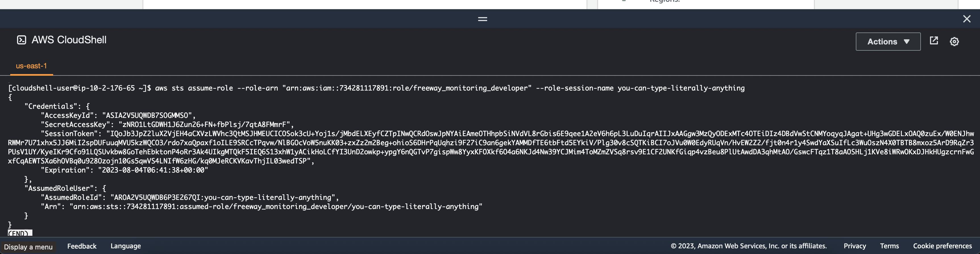Close the CloudShell panel
Image resolution: width=980 pixels, height=254 pixels.
click(x=967, y=19)
